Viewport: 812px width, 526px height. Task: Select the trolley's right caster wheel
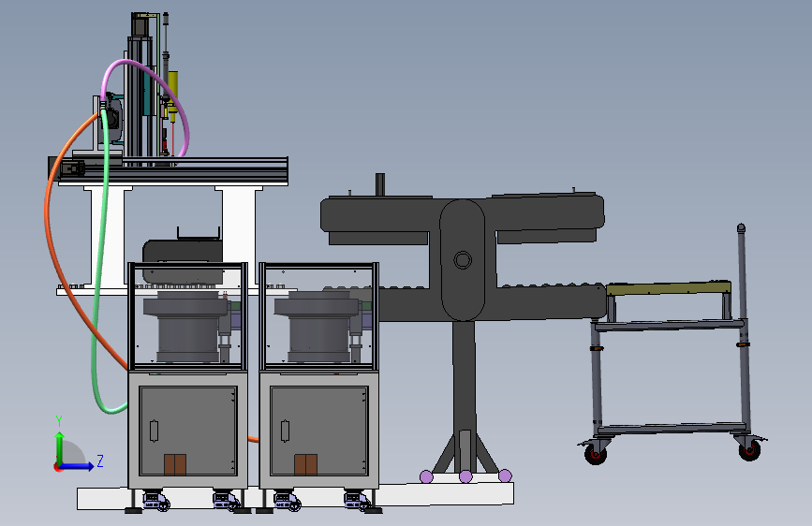(749, 450)
